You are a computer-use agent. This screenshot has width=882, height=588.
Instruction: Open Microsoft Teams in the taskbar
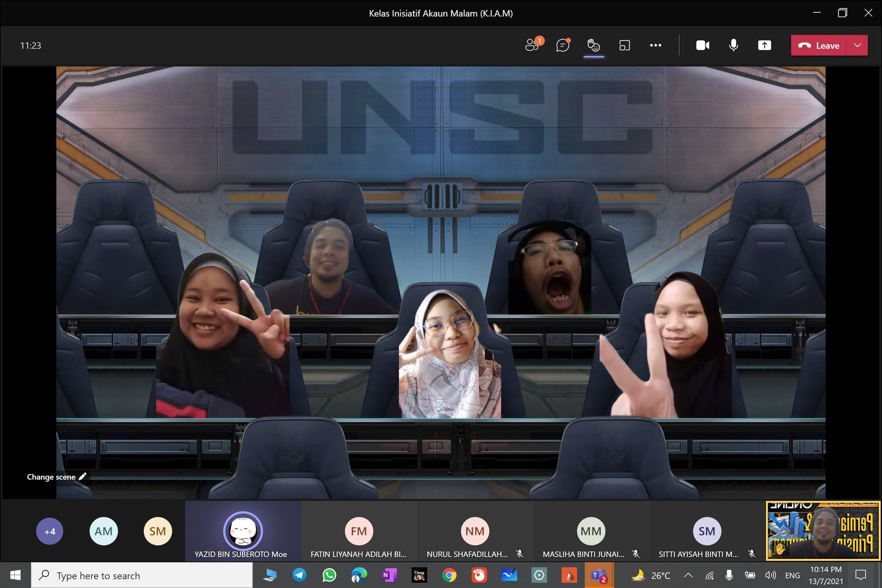(x=599, y=575)
